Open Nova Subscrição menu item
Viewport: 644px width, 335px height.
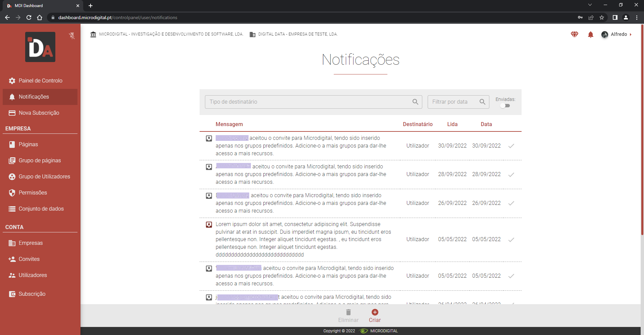point(40,113)
